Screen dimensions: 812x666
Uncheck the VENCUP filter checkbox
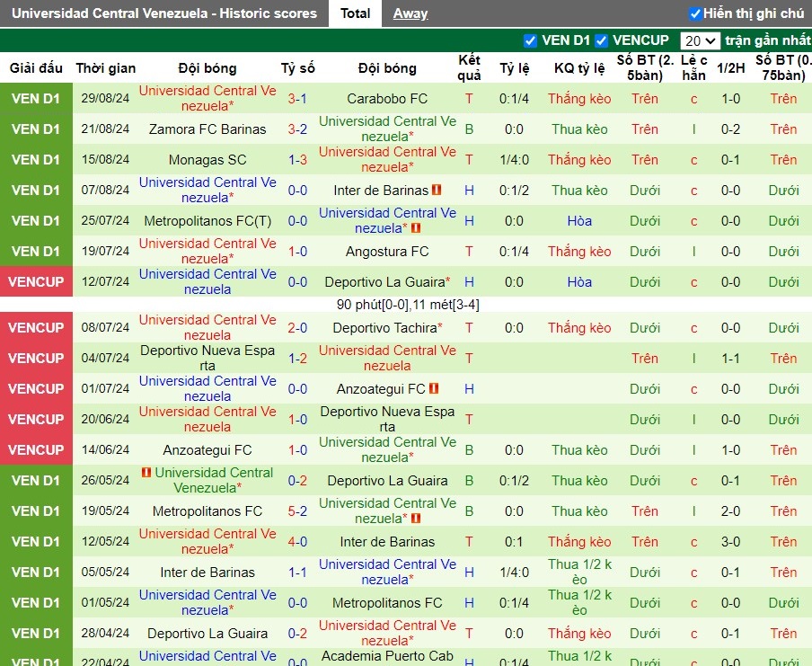click(x=601, y=40)
